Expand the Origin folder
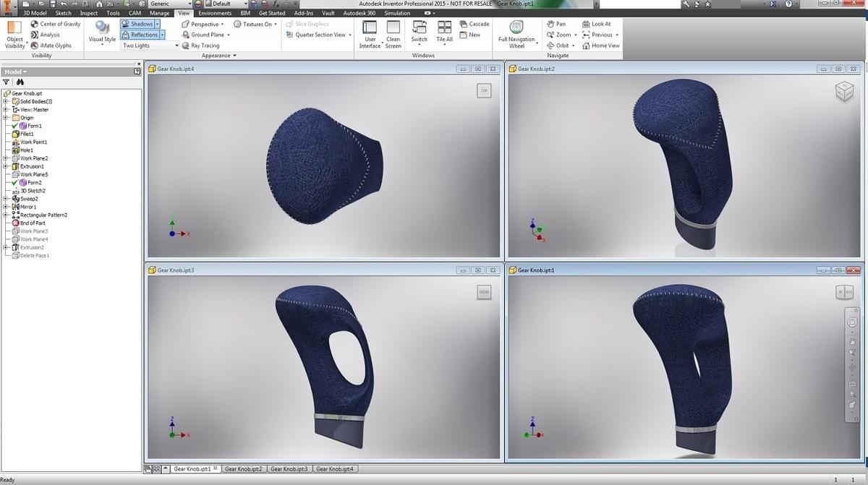The image size is (868, 485). pyautogui.click(x=4, y=117)
